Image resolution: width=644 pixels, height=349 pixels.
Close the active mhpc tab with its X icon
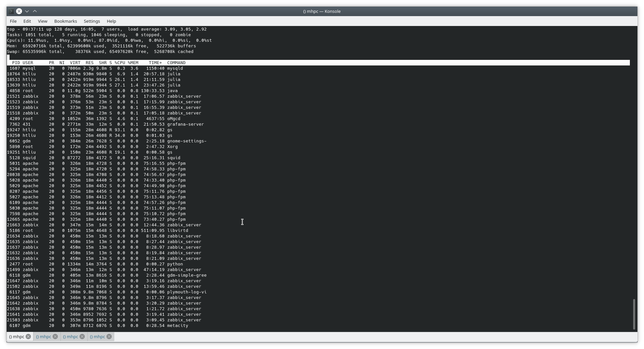click(x=29, y=337)
